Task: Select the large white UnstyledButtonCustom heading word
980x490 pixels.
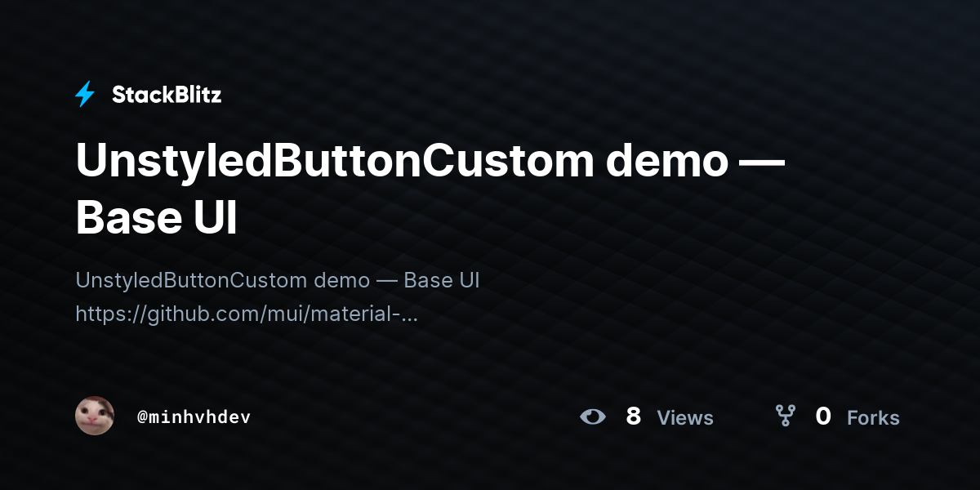Action: (334, 161)
